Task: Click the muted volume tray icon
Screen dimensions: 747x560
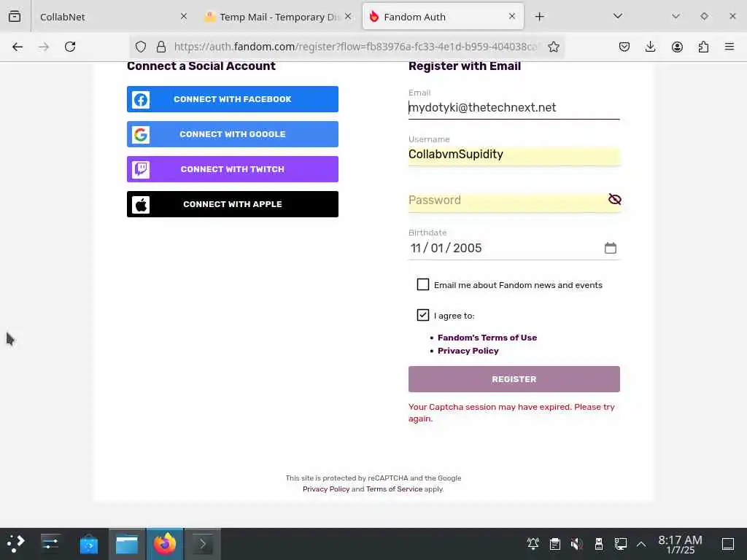Action: [x=577, y=544]
